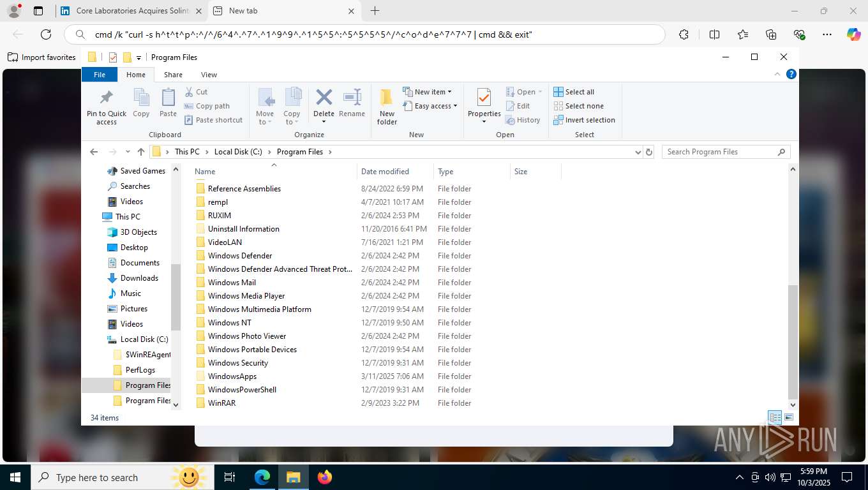Screen dimensions: 868x490
Task: Open Edge Favorites star icon
Action: point(742,34)
